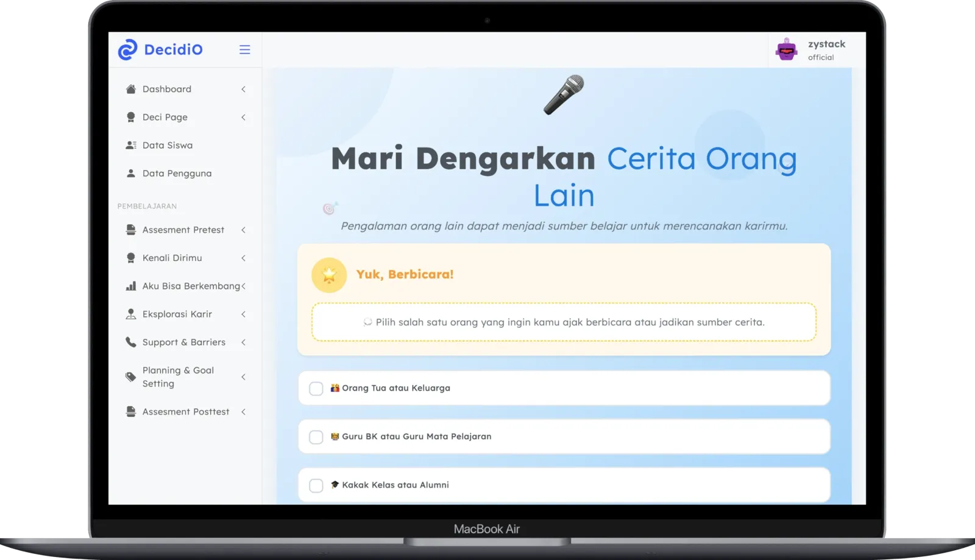The image size is (975, 560).
Task: Expand the Assesment Pretest chevron
Action: pos(243,230)
